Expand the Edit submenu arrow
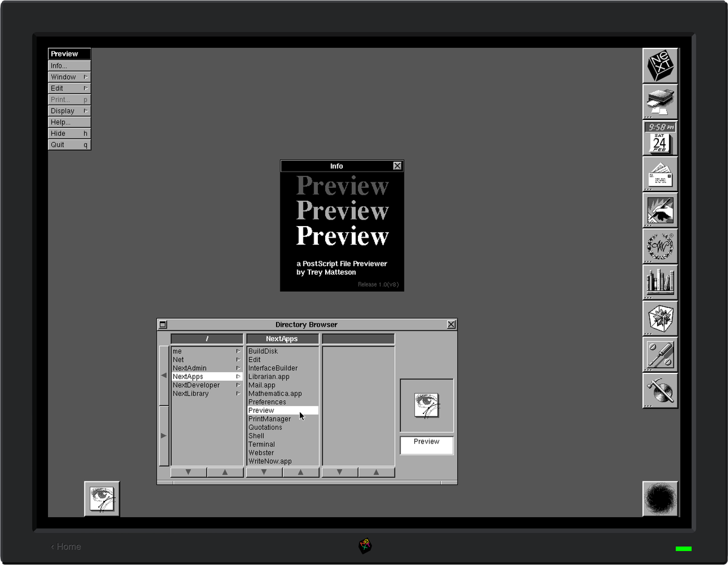The image size is (728, 565). coord(87,88)
